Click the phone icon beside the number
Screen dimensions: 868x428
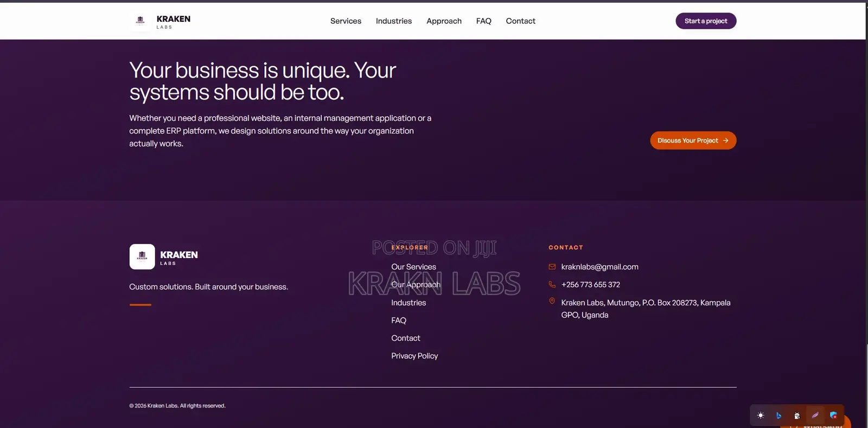tap(552, 284)
